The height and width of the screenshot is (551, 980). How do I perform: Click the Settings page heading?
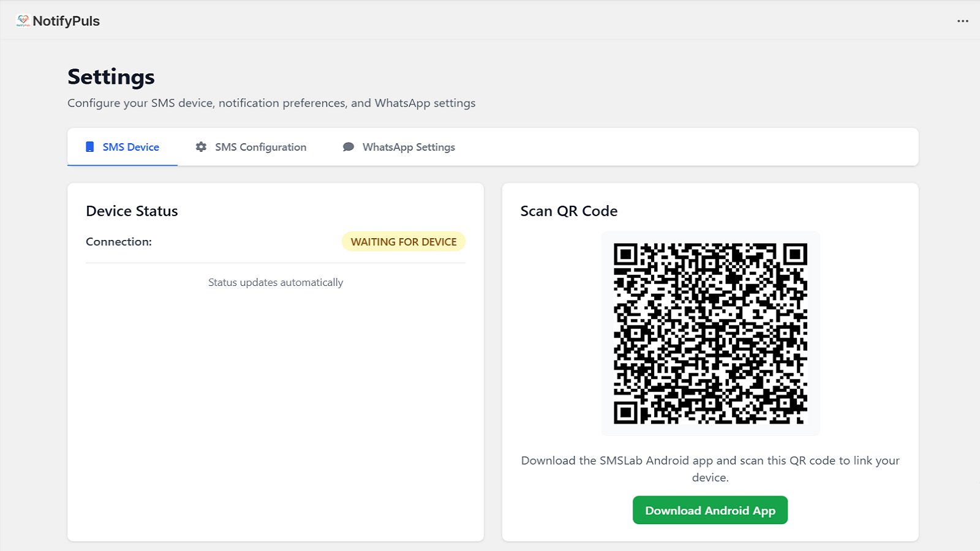click(111, 77)
